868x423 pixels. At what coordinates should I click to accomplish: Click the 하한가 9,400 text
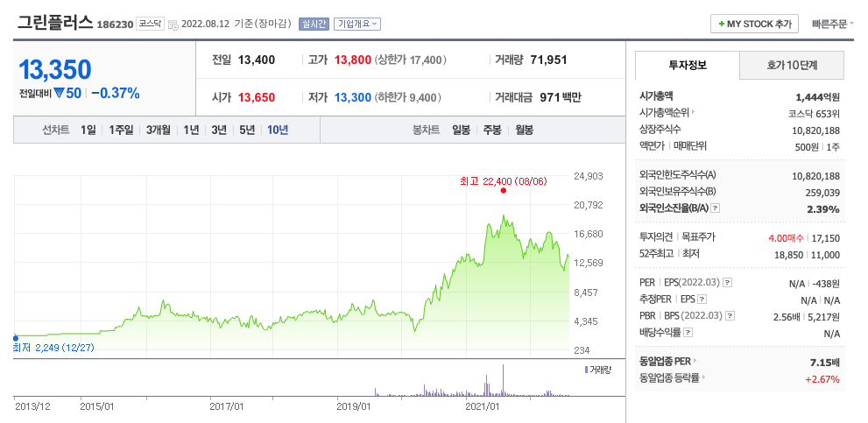point(408,98)
